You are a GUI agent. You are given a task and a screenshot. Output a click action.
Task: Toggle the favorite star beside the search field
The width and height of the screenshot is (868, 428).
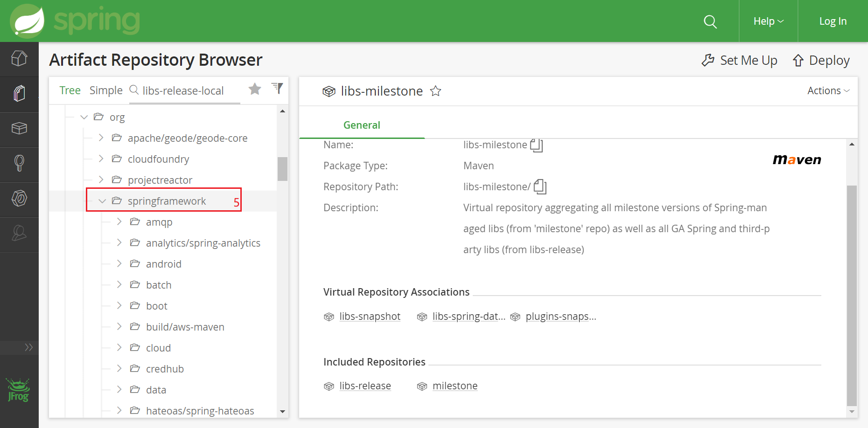[255, 89]
